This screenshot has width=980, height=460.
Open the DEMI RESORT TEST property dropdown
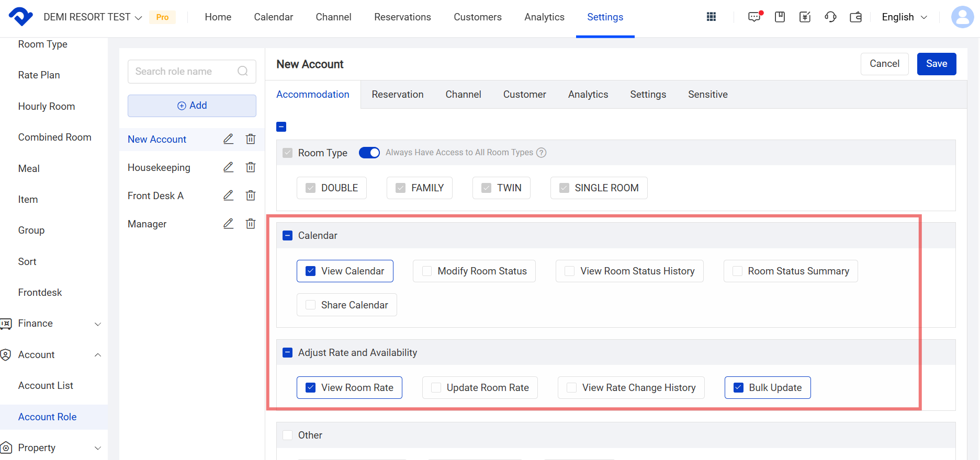(x=93, y=17)
